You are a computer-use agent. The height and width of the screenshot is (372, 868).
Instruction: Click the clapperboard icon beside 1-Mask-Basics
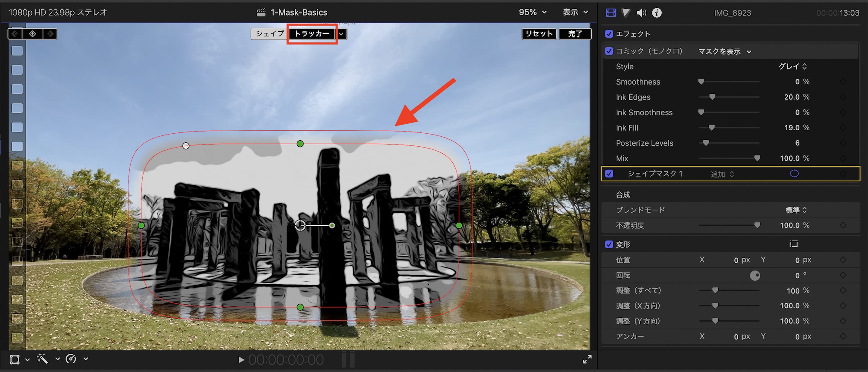pos(261,13)
